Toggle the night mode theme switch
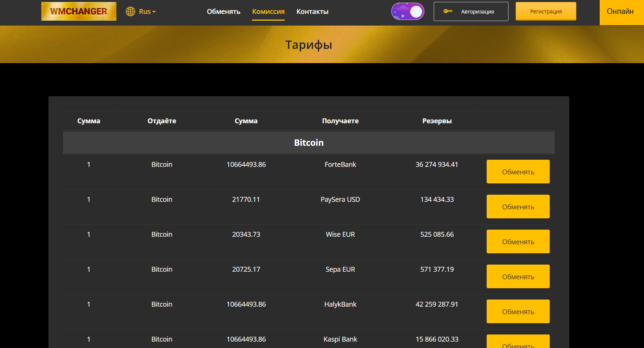Viewport: 644px width, 348px height. tap(408, 12)
